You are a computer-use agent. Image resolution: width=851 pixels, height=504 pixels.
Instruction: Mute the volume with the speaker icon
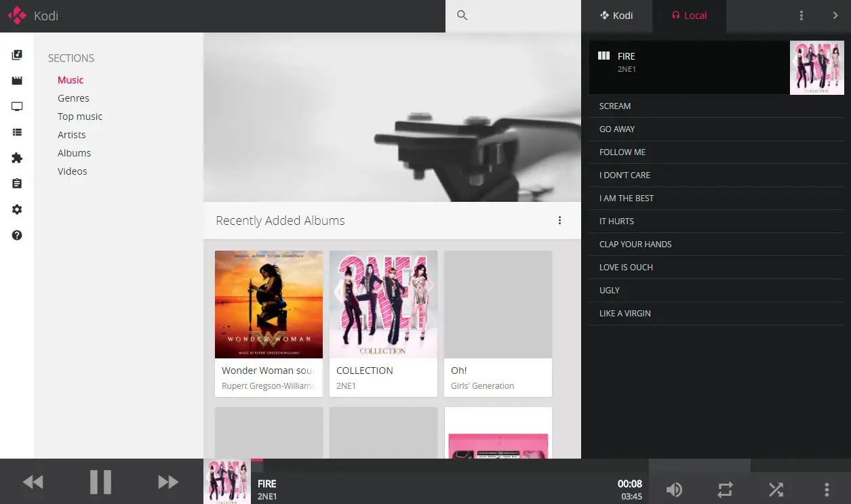[x=674, y=489]
